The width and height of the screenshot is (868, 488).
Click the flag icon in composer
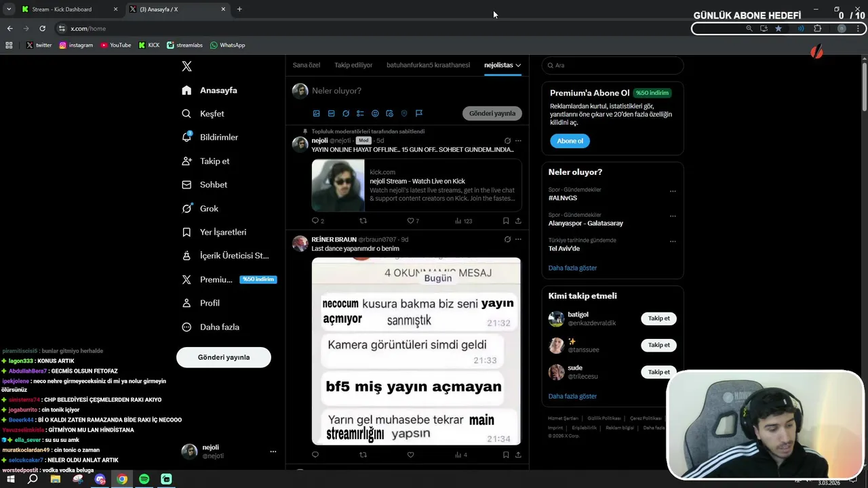[x=419, y=113]
